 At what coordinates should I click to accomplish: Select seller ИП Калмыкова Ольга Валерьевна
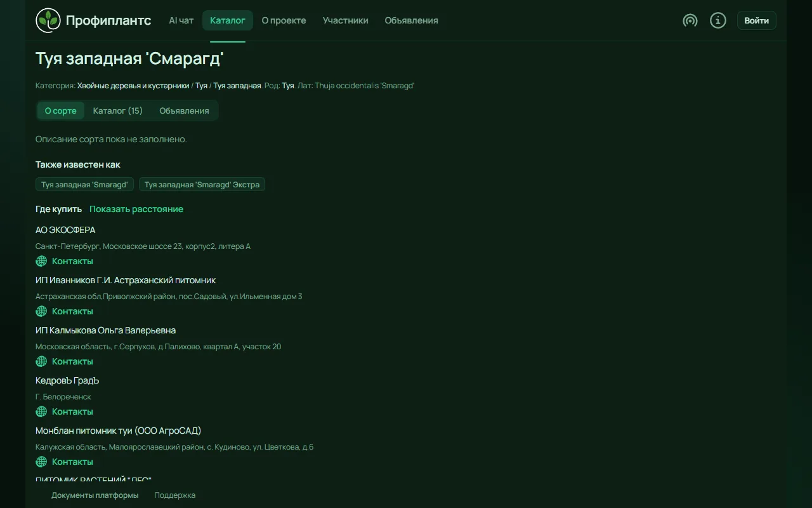pos(105,330)
